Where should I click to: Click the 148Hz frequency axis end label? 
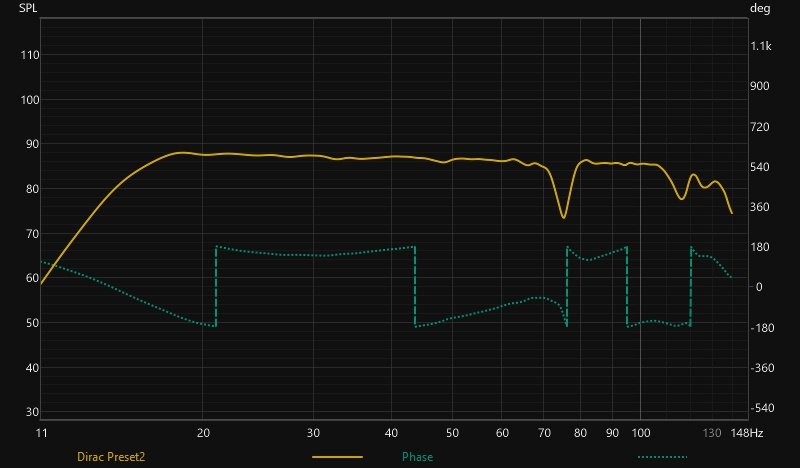[x=746, y=434]
